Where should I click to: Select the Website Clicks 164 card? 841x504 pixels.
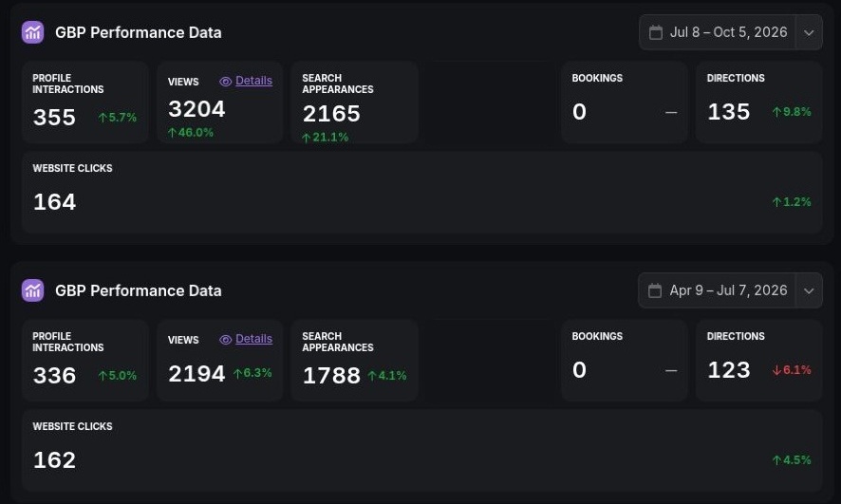(422, 193)
